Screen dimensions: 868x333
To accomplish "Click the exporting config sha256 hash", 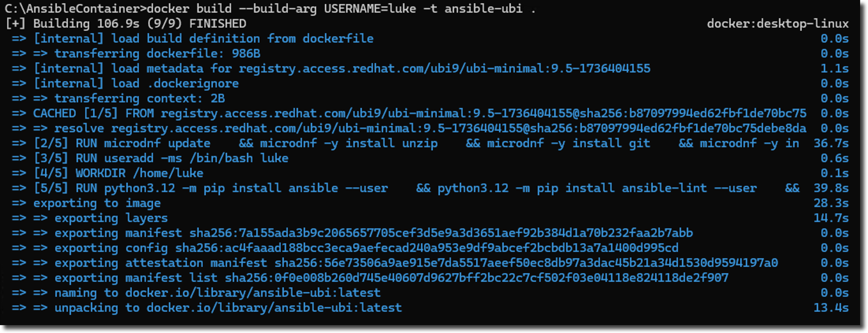I will click(x=427, y=248).
